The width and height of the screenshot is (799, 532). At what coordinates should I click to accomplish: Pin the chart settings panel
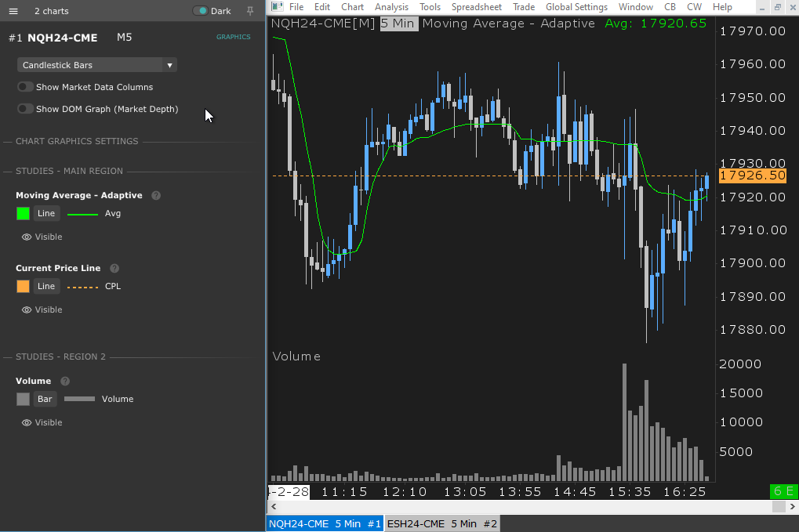[x=250, y=11]
